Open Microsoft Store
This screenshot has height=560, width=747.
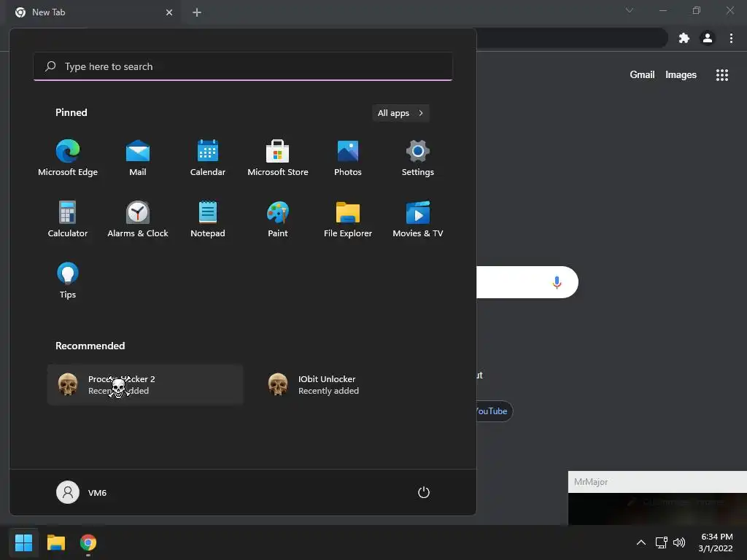[278, 158]
